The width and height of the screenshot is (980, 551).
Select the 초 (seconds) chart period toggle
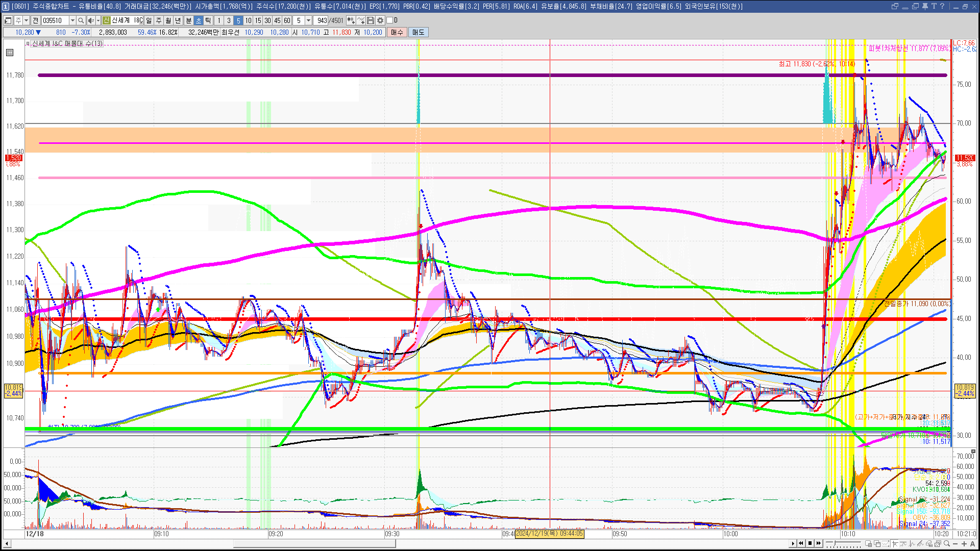(x=199, y=20)
